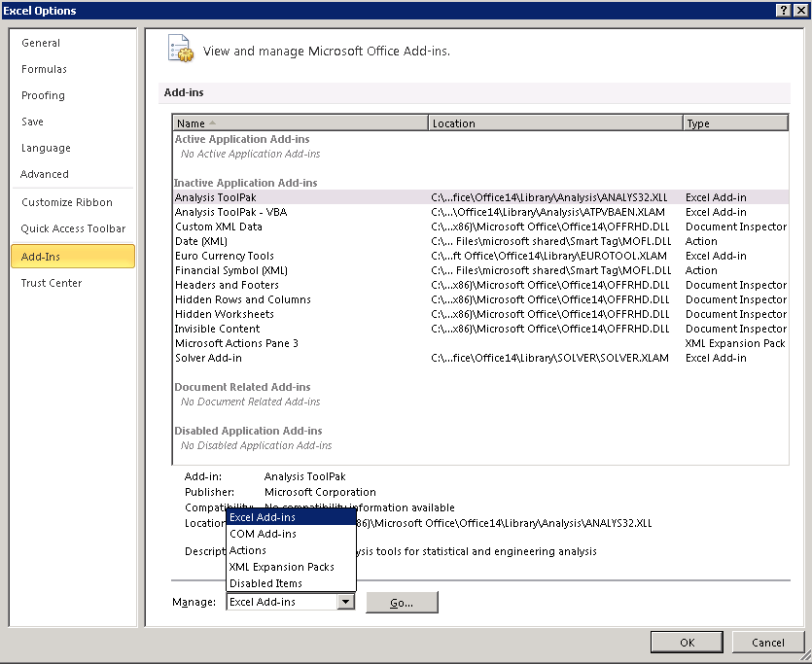Choose Disabled Items in the Manage list
This screenshot has height=664, width=812.
(265, 583)
